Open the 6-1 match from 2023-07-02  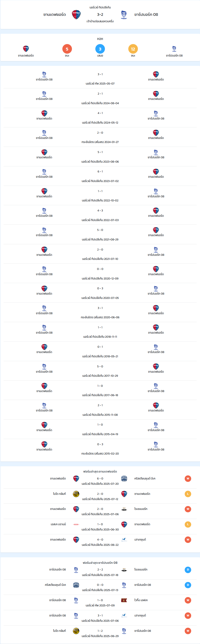point(100,176)
